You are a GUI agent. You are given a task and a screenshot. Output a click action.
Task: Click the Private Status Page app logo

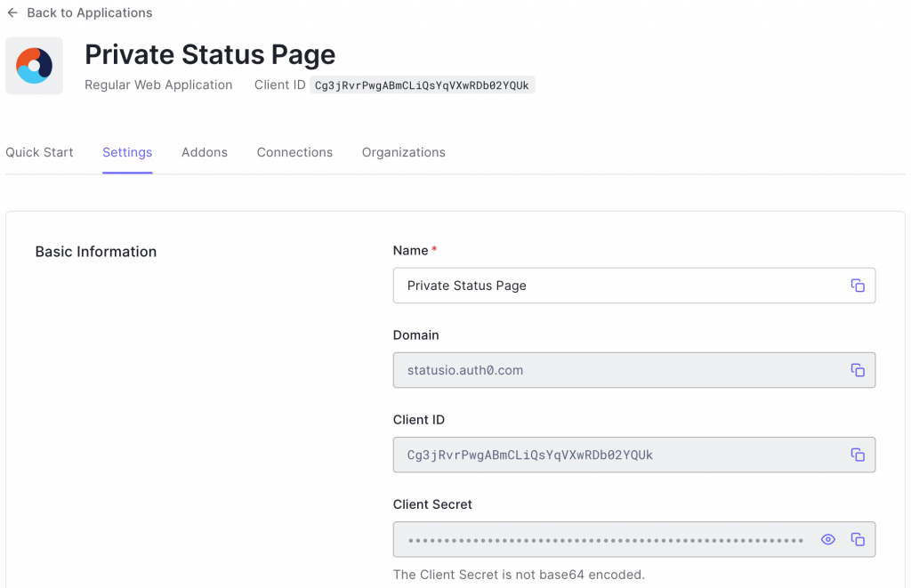34,65
